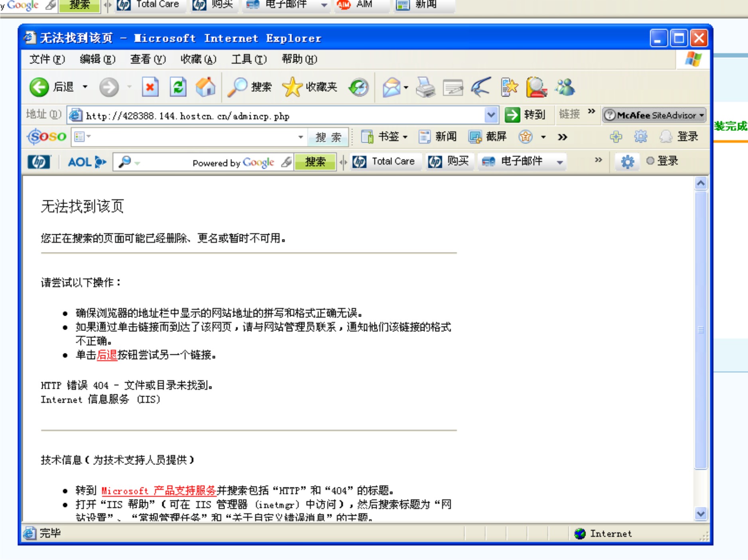The image size is (748, 560).
Task: Click the HP 购买 shopping button
Action: coord(449,161)
